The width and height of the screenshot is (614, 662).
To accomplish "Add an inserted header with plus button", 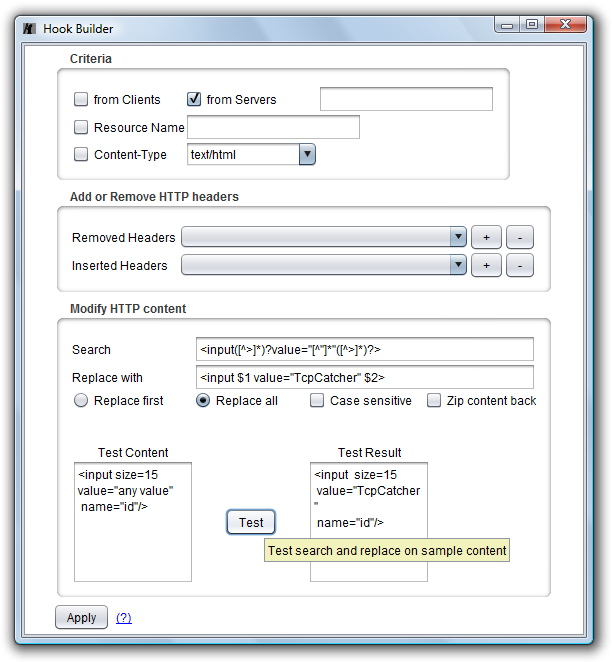I will click(x=486, y=265).
